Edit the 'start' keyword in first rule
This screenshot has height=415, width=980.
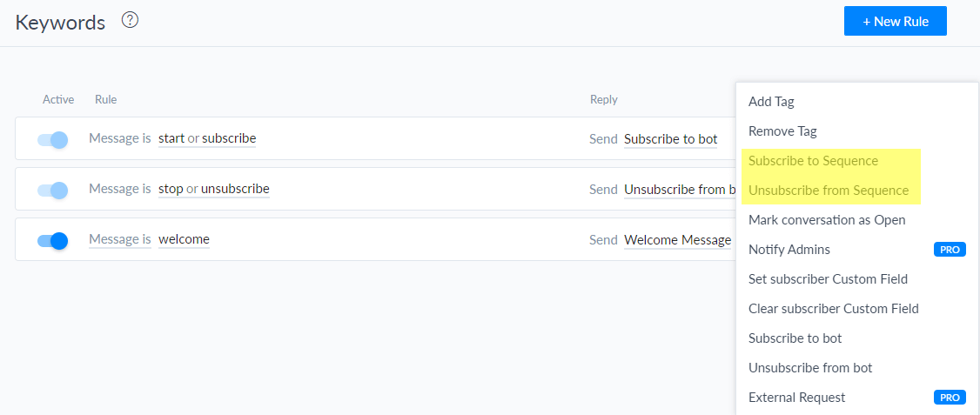click(171, 138)
